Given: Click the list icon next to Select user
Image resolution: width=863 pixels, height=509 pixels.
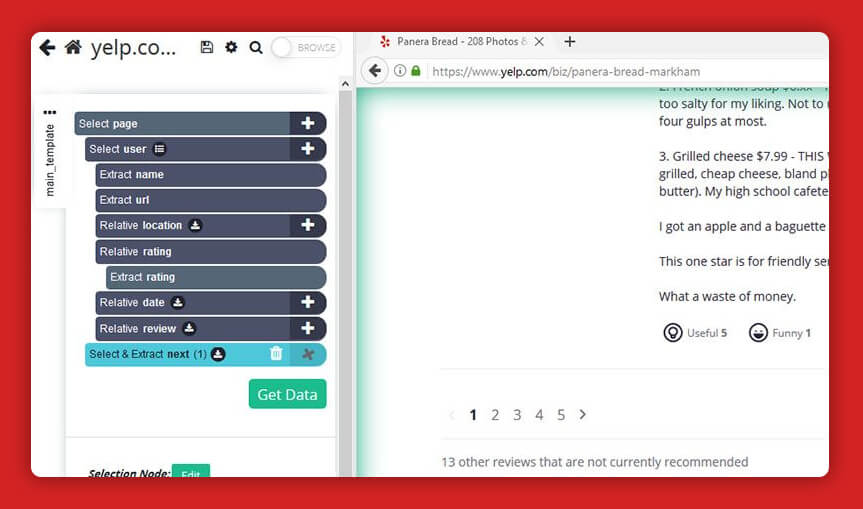Looking at the screenshot, I should pos(160,149).
